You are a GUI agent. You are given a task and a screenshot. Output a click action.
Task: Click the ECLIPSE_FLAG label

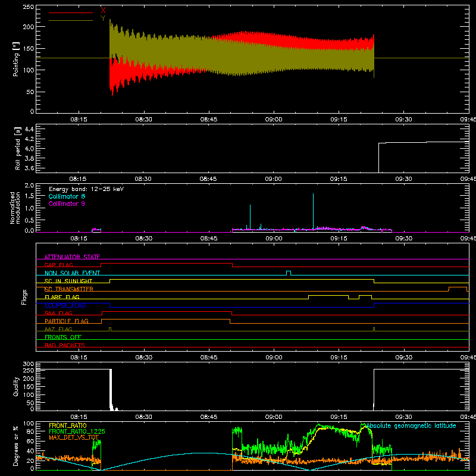(65, 305)
